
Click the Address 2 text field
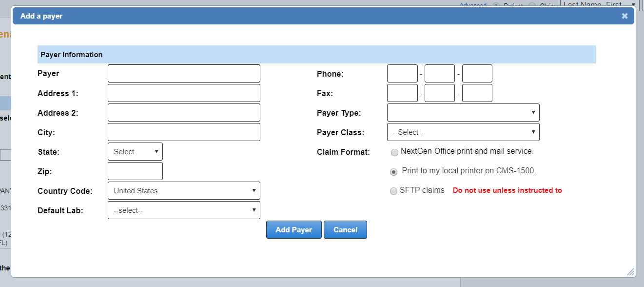pos(184,113)
